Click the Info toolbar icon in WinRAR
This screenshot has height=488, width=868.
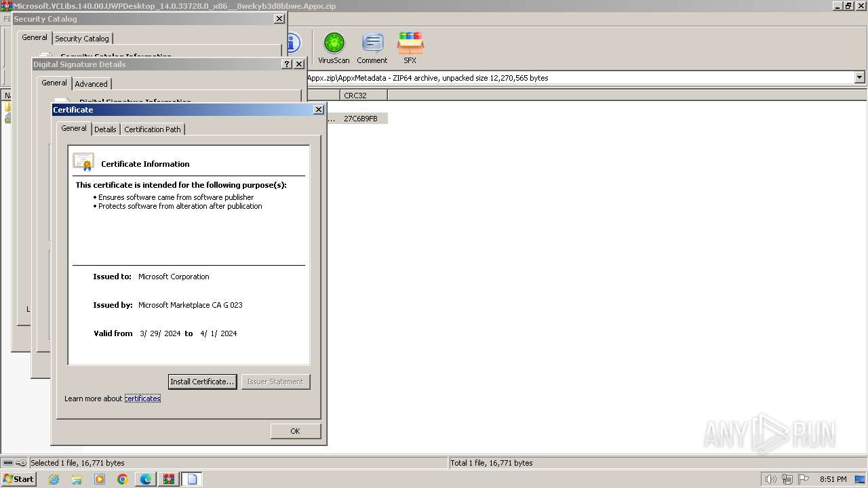click(x=294, y=43)
